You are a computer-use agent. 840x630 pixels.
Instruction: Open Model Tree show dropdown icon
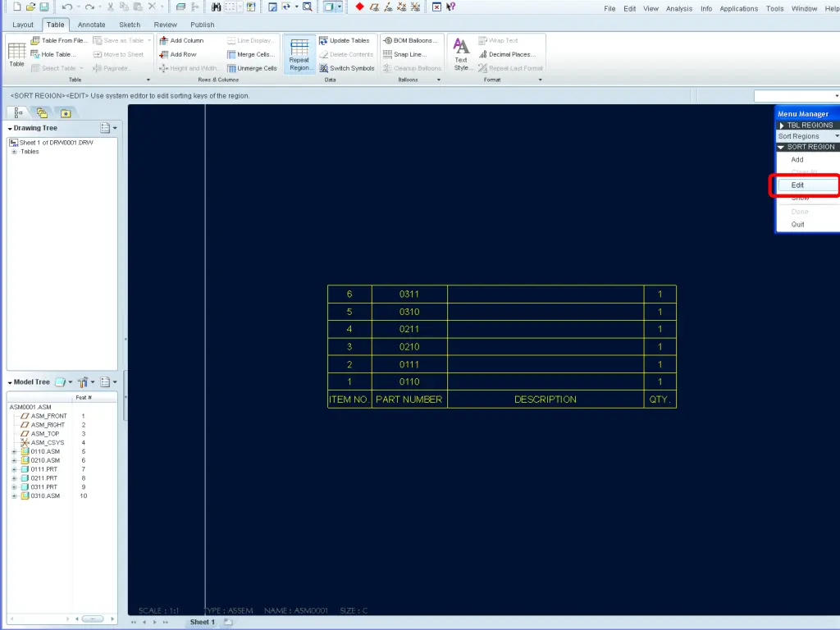tap(63, 382)
